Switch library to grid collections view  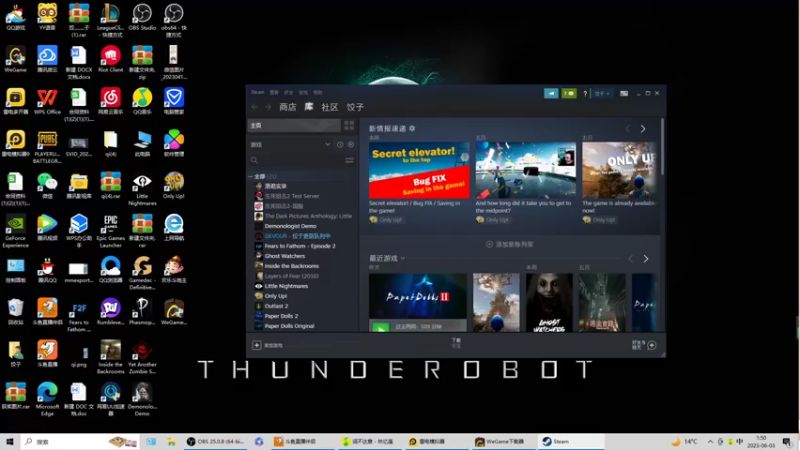(349, 126)
